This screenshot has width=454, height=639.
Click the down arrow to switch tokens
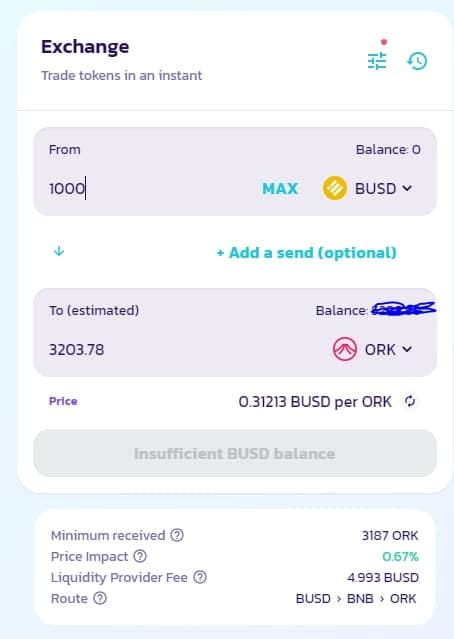coord(59,251)
